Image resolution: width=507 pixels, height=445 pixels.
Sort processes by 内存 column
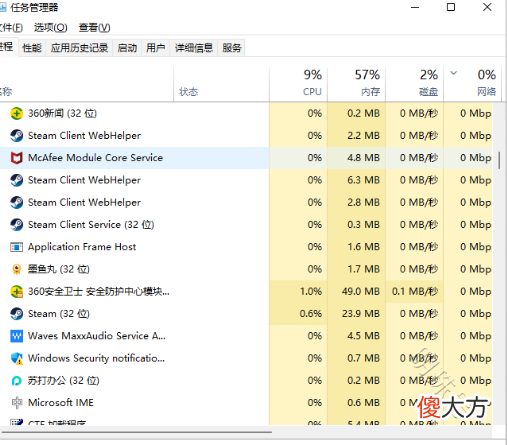(x=356, y=84)
